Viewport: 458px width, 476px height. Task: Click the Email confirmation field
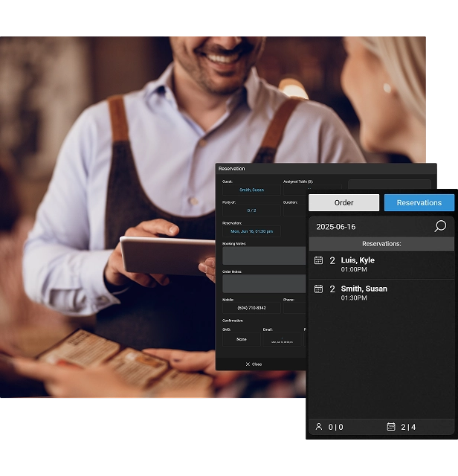tap(282, 340)
